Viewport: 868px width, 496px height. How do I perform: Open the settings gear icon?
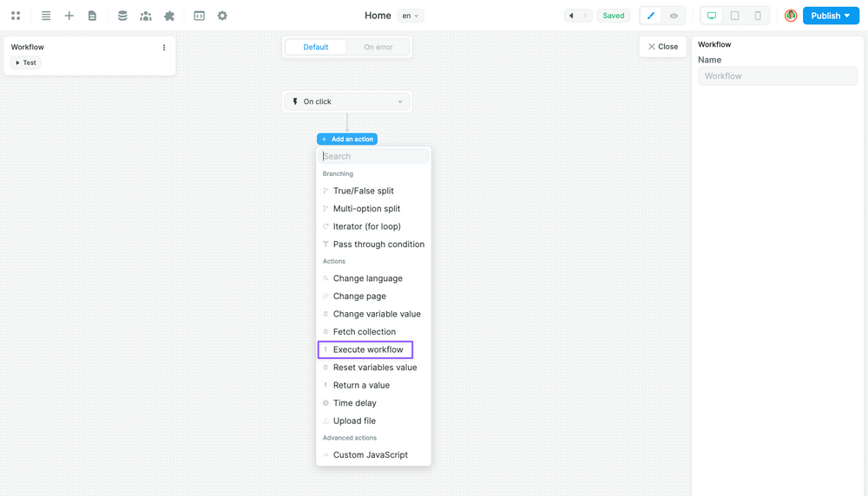[x=222, y=16]
